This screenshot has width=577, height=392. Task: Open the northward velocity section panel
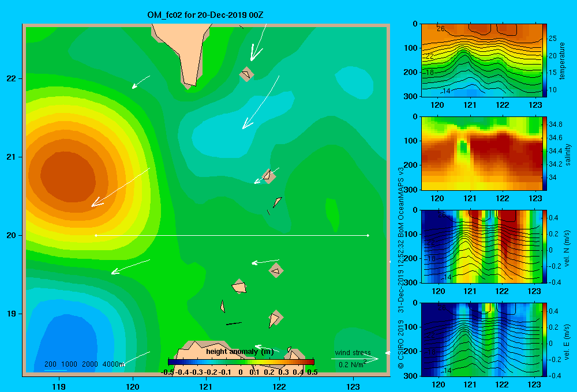(482, 246)
